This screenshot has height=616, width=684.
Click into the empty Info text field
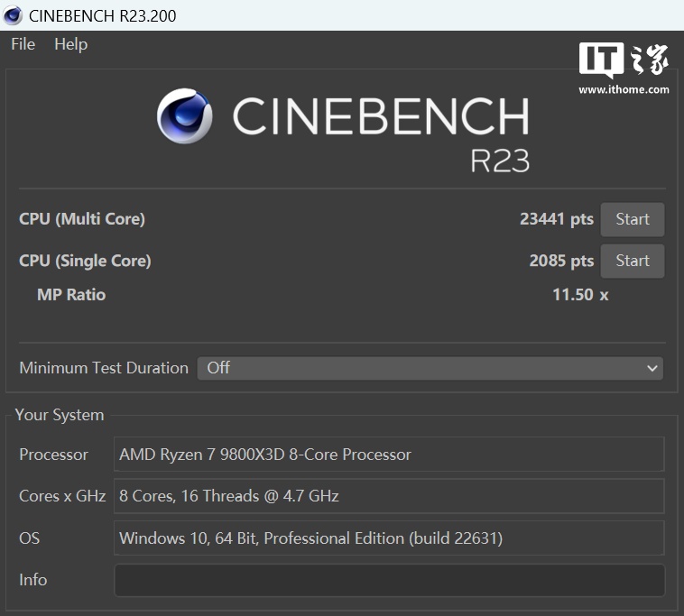[x=389, y=580]
